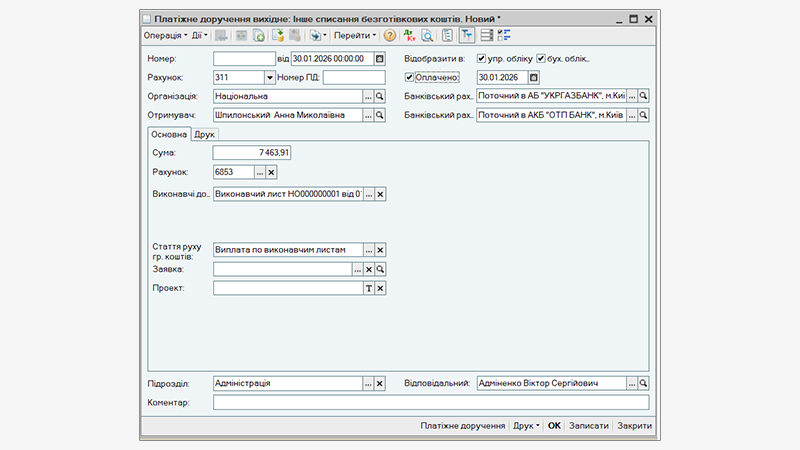Open calendar next to Оплачено date
The image size is (800, 450).
(x=533, y=77)
